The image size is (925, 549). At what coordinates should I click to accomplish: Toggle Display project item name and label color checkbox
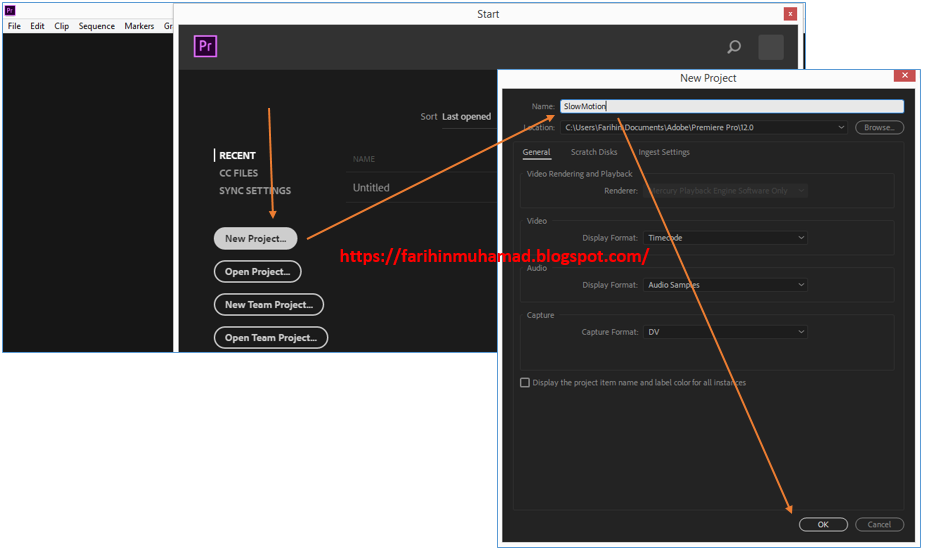[x=524, y=383]
